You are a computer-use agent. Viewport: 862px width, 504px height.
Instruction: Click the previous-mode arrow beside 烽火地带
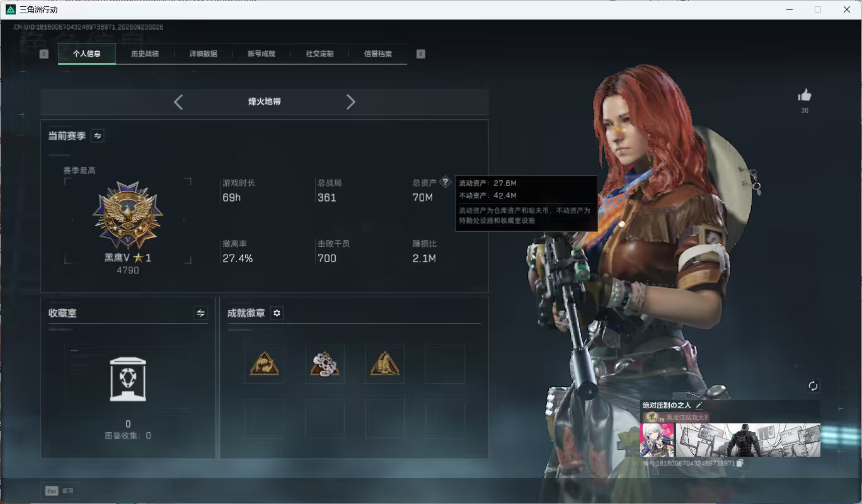[x=178, y=102]
